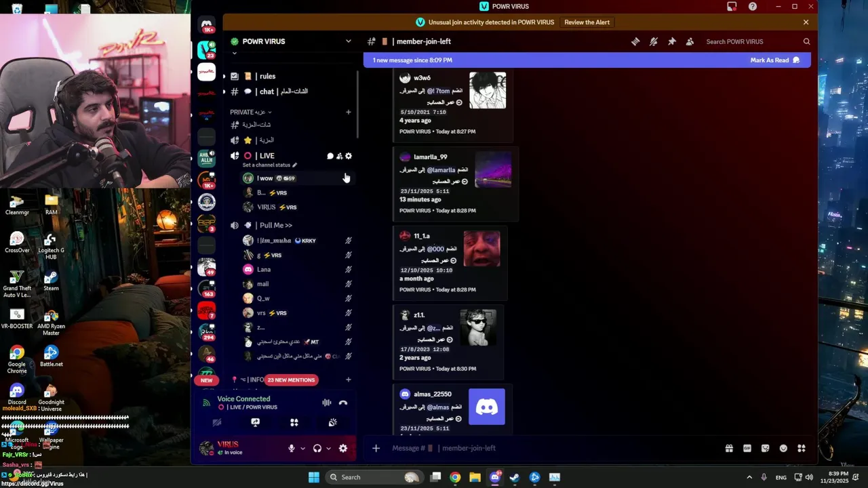Click username lamarlla_99 in join message

[x=431, y=157]
